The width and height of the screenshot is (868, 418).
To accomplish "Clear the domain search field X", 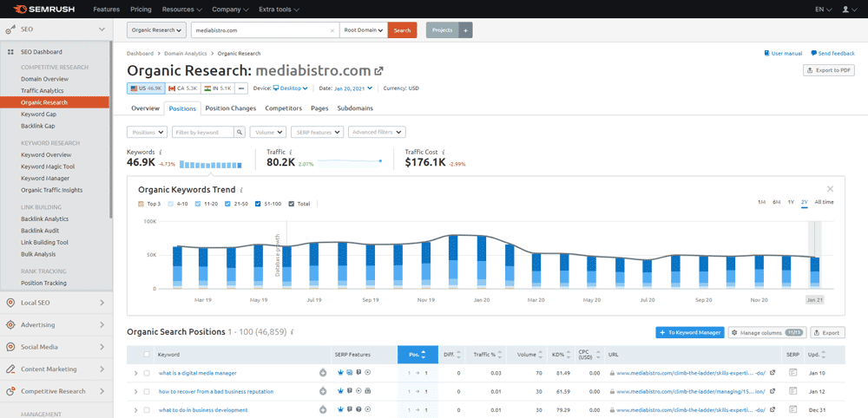I will 332,30.
